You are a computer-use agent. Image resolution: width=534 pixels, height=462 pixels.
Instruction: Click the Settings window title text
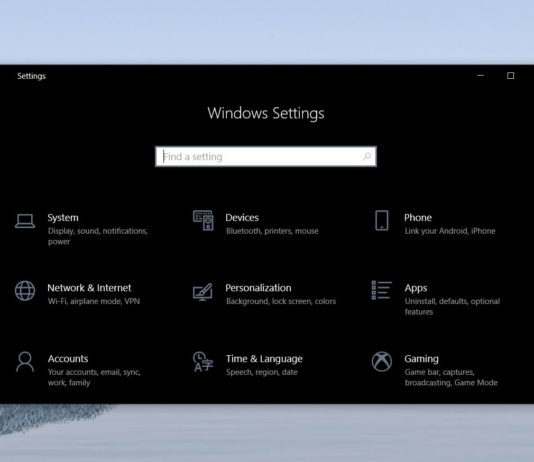[31, 76]
